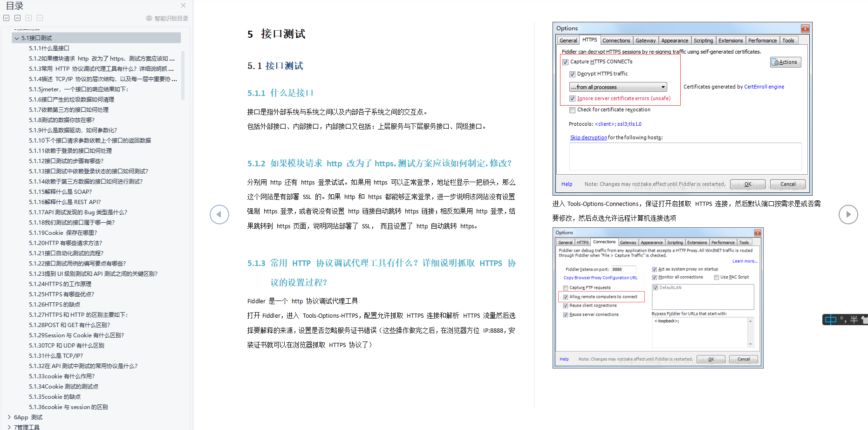Click the plus icon in the 目录 toolbar
868x430 pixels.
click(28, 18)
